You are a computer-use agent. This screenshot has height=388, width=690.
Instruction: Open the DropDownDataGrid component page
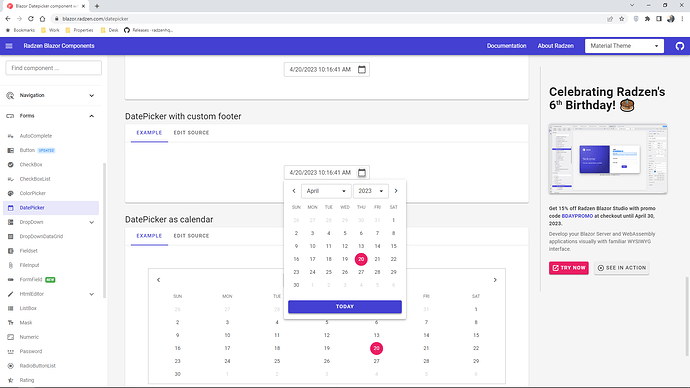pyautogui.click(x=41, y=236)
